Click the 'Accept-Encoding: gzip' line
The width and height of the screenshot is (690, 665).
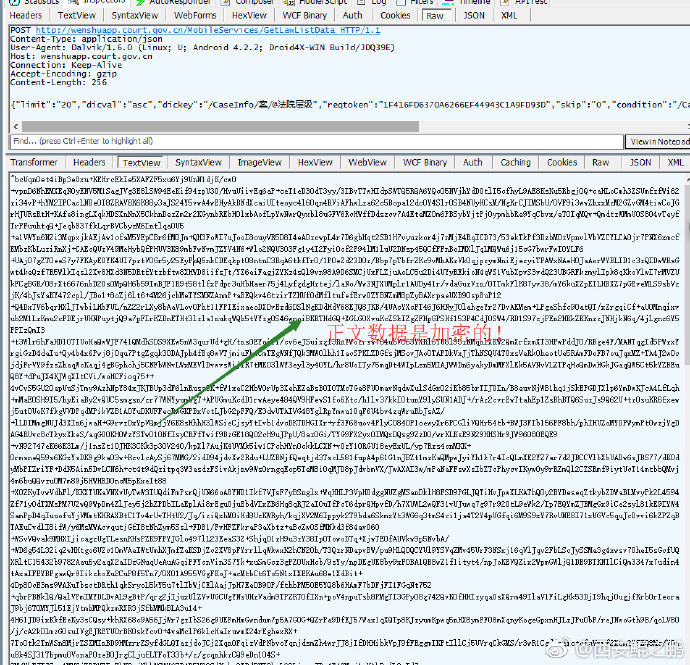tap(63, 74)
